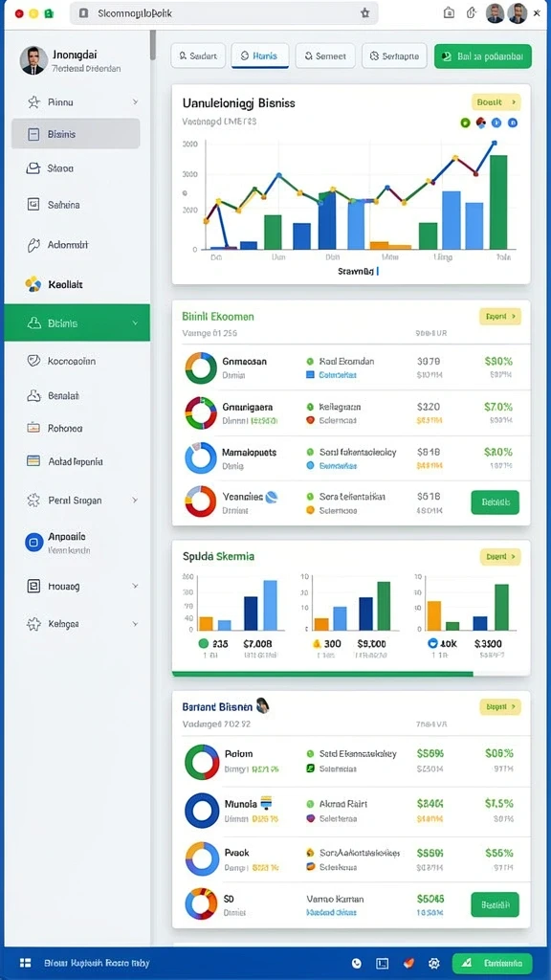This screenshot has height=980, width=551.
Task: Open the grid start icon in bottom bar
Action: 26,963
